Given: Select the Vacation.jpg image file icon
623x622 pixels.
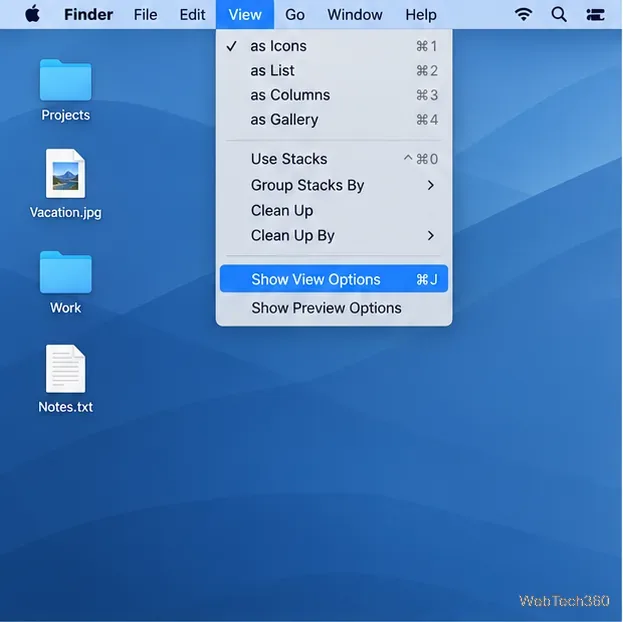Looking at the screenshot, I should [66, 173].
